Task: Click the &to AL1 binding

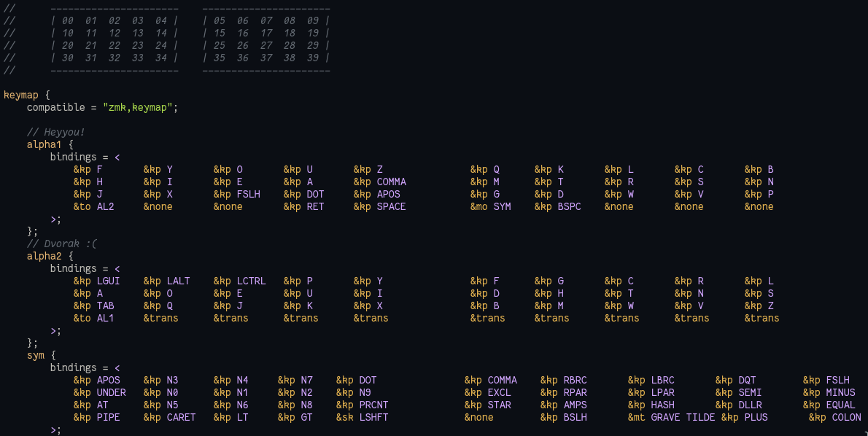Action: point(93,318)
